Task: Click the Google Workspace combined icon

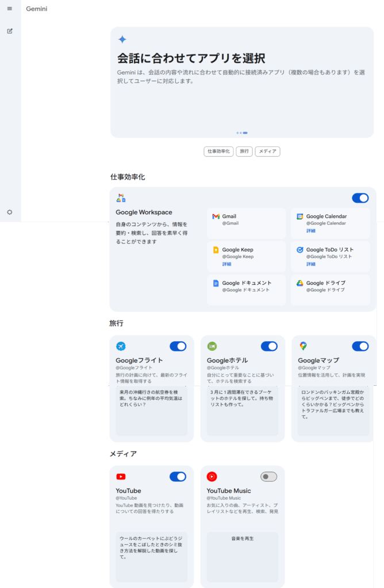Action: [x=121, y=198]
